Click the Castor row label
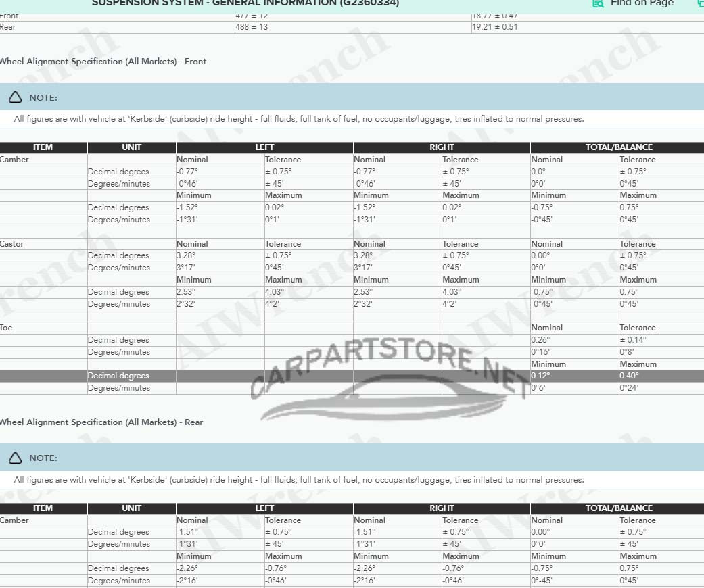The width and height of the screenshot is (704, 588). (12, 244)
